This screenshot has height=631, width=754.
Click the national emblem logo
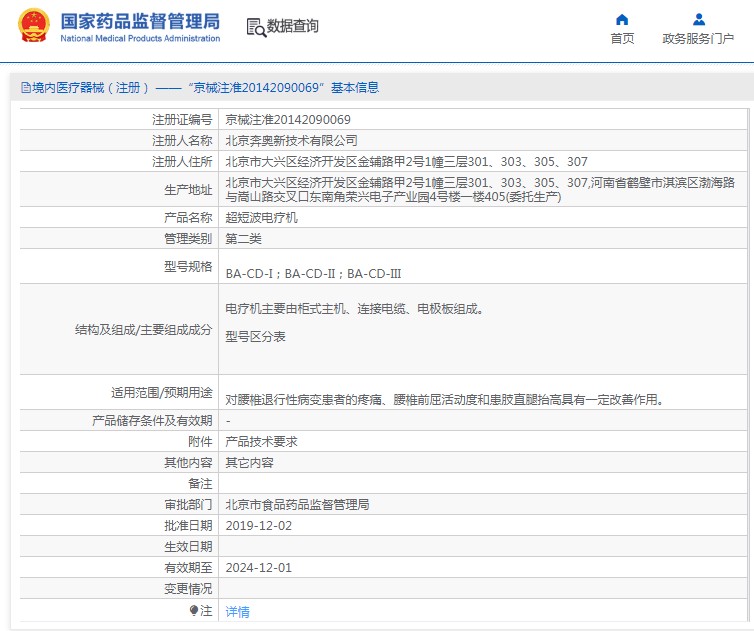click(31, 27)
